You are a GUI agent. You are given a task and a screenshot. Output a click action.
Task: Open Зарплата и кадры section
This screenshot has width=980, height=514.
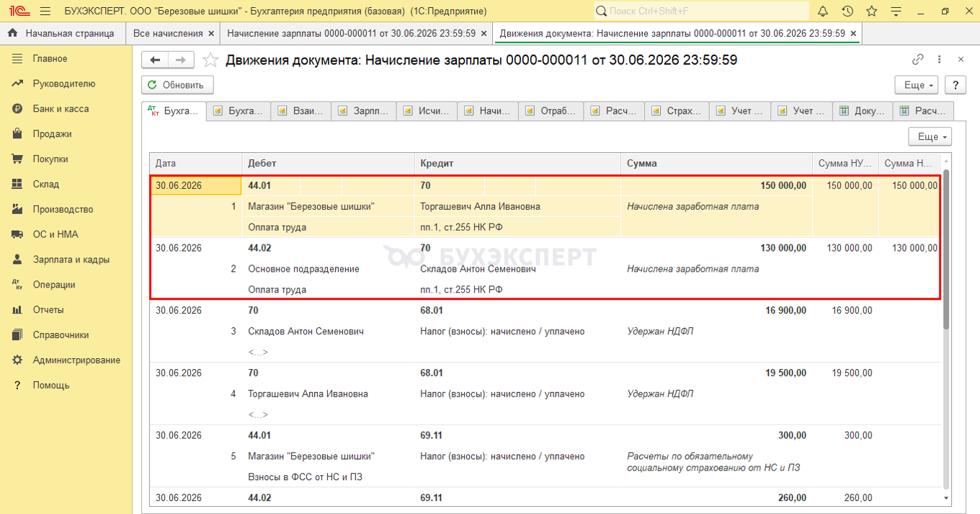click(71, 260)
